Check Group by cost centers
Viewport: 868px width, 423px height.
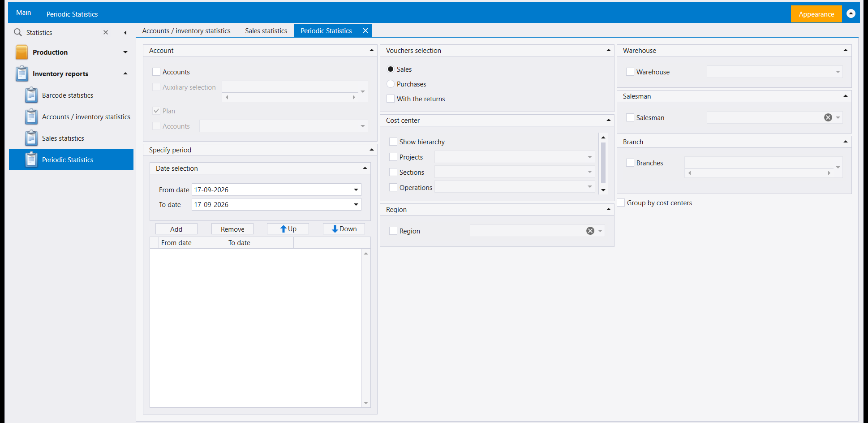point(621,203)
